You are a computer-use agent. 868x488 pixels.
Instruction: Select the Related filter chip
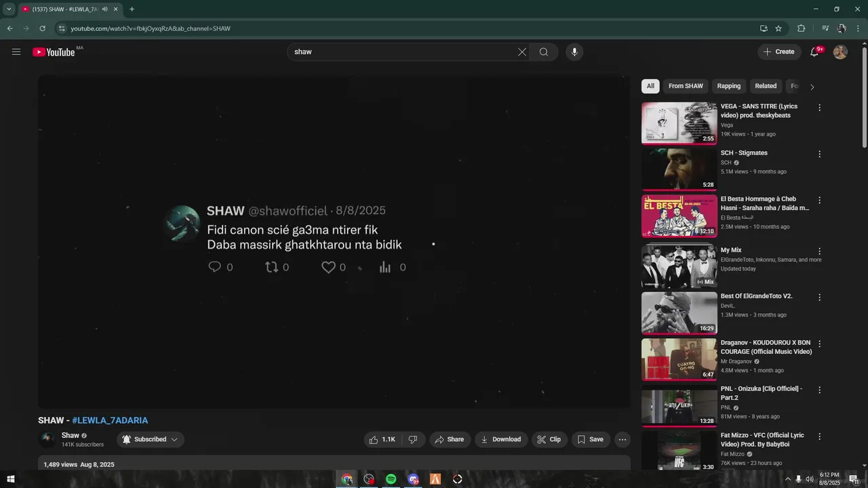(766, 86)
